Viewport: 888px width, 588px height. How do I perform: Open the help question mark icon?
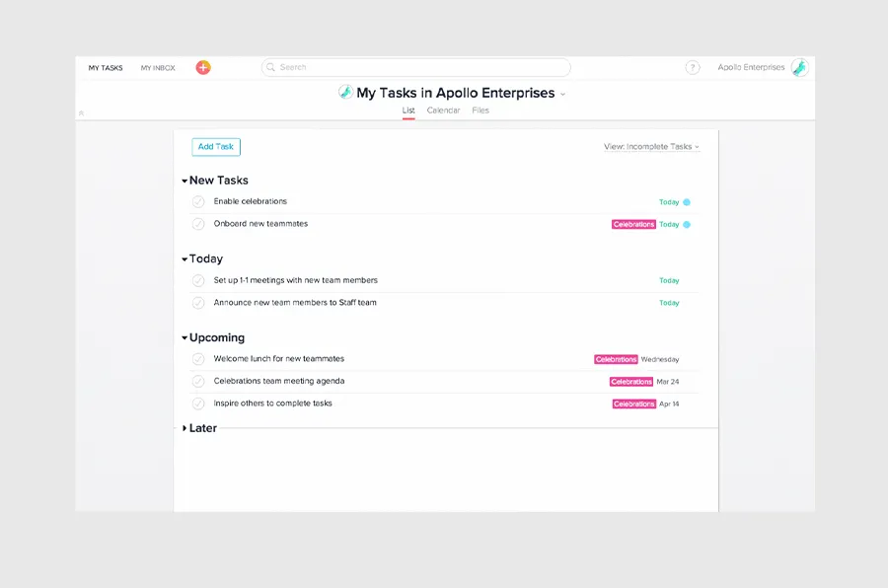pyautogui.click(x=693, y=67)
